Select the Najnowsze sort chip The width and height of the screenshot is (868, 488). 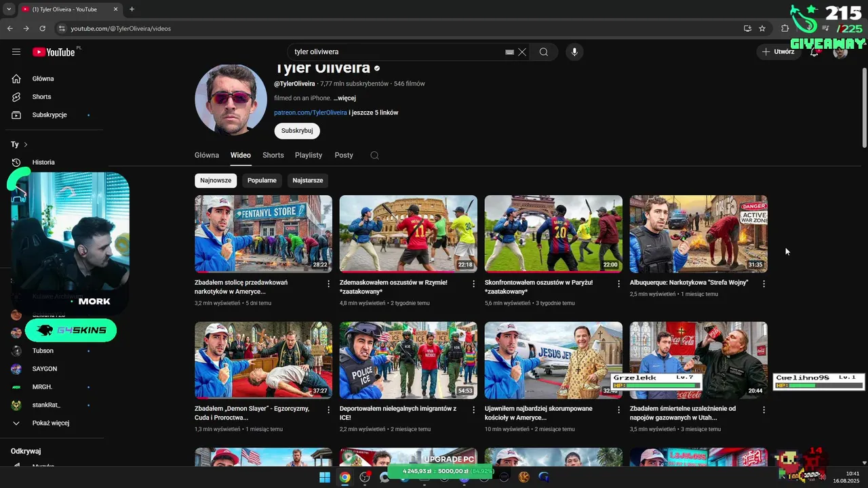216,180
